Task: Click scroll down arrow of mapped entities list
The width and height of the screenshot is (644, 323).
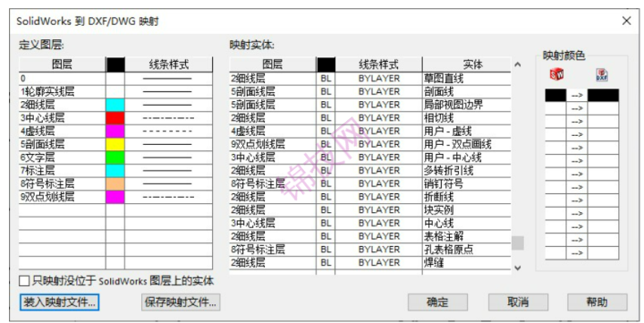Action: [x=518, y=268]
